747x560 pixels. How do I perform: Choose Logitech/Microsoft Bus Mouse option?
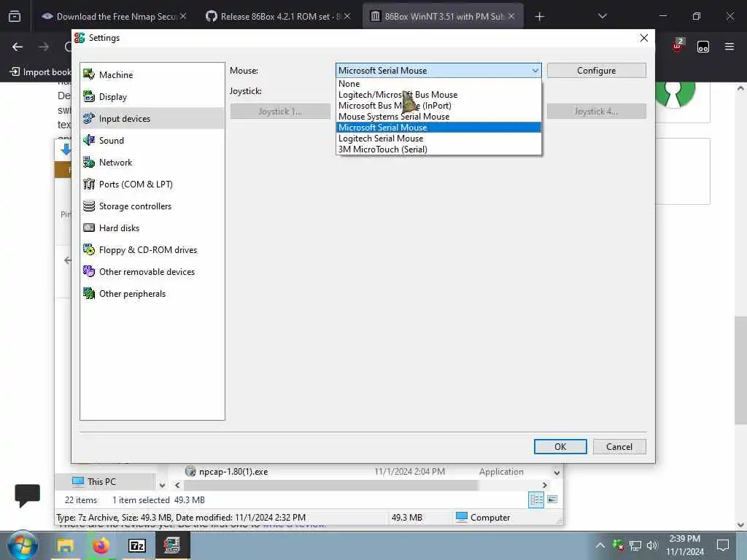438,95
